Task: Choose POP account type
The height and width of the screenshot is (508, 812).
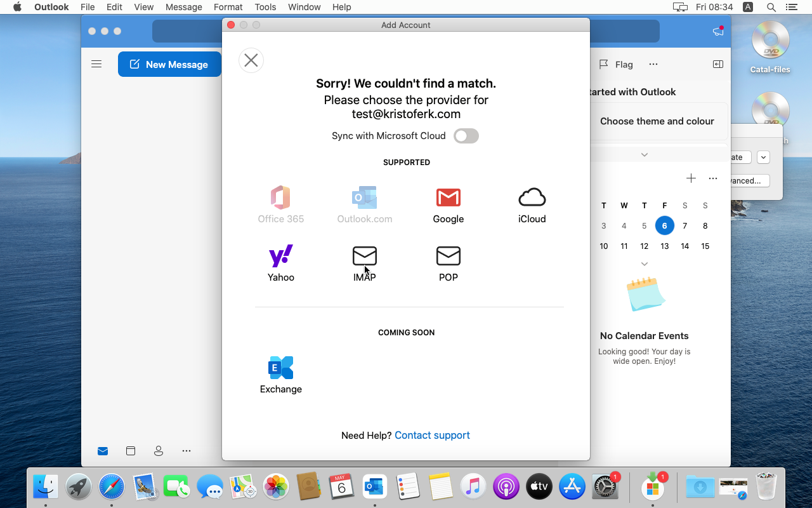Action: 448,257
